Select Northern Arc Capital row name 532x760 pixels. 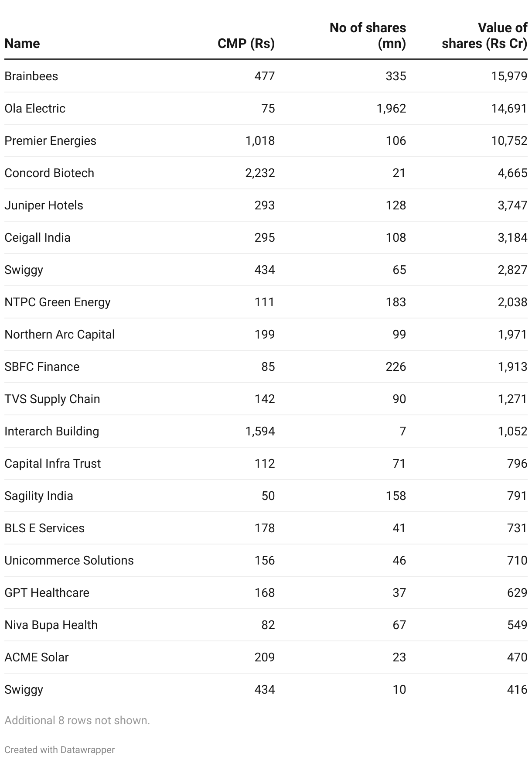click(x=60, y=335)
